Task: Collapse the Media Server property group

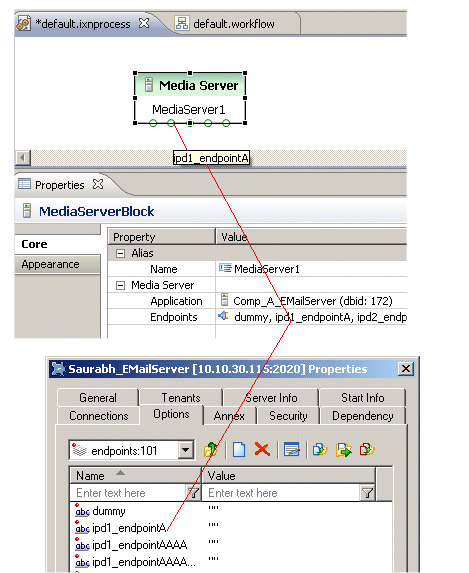Action: click(120, 285)
